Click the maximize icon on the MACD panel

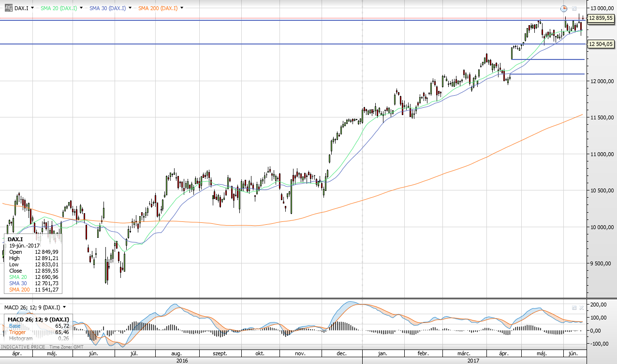574,307
